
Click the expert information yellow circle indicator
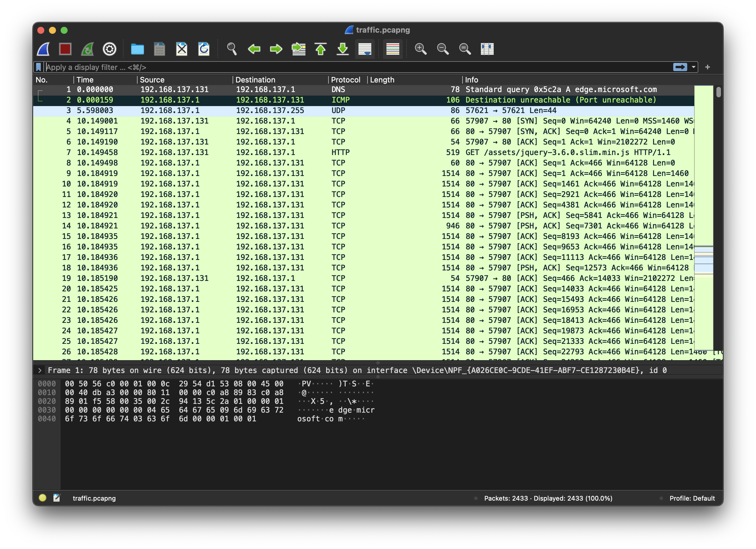(x=42, y=498)
